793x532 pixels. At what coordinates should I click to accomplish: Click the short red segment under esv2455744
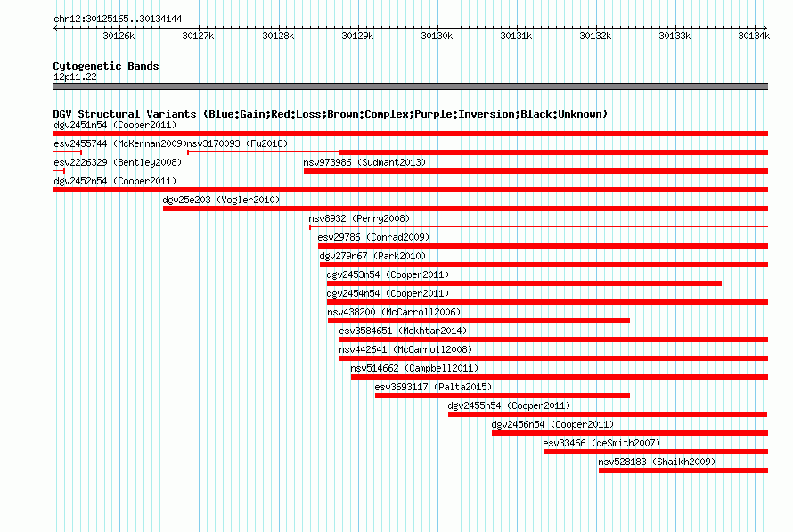pyautogui.click(x=67, y=152)
